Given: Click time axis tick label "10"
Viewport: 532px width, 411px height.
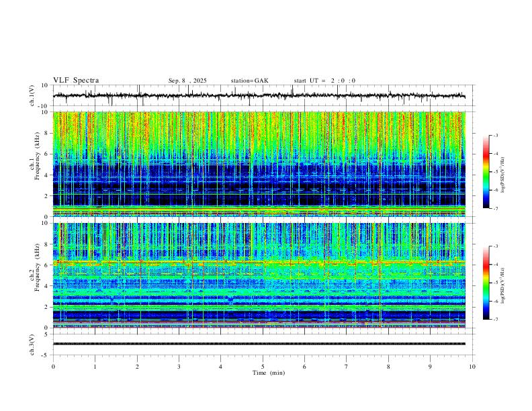Looking at the screenshot, I should 472,367.
